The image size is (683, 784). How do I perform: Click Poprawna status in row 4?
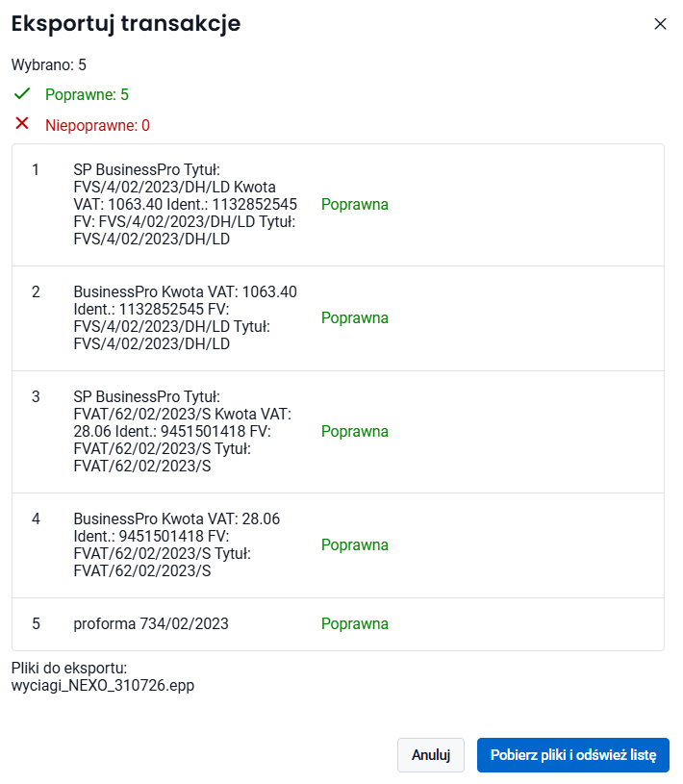[355, 544]
